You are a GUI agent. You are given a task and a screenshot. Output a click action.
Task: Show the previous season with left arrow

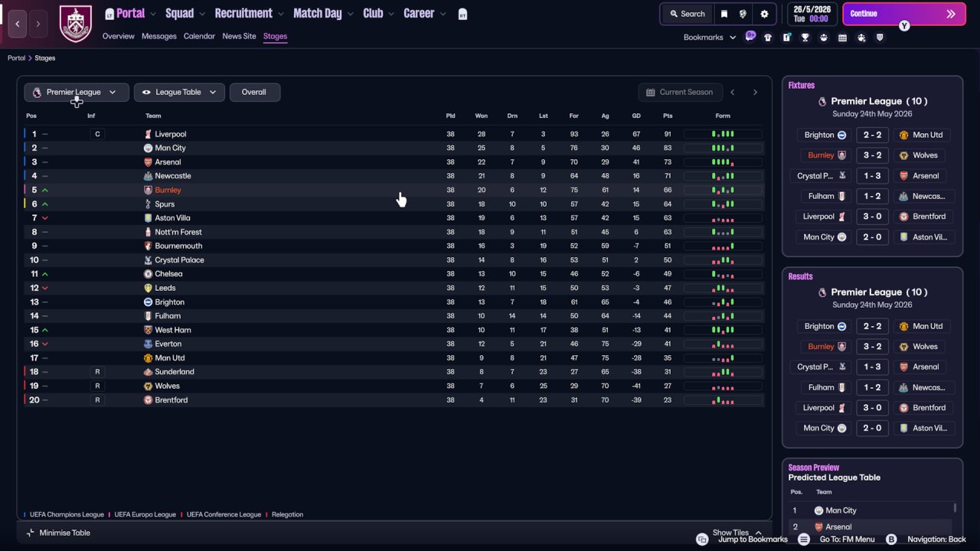[733, 92]
